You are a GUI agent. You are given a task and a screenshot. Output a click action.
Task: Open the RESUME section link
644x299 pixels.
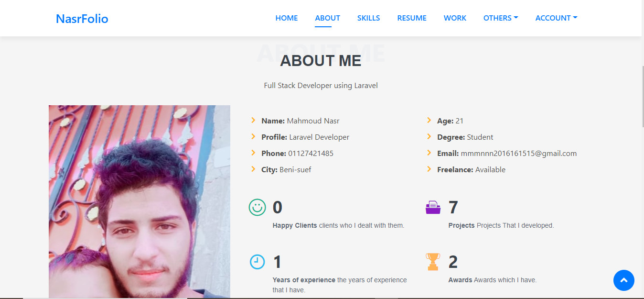point(412,18)
